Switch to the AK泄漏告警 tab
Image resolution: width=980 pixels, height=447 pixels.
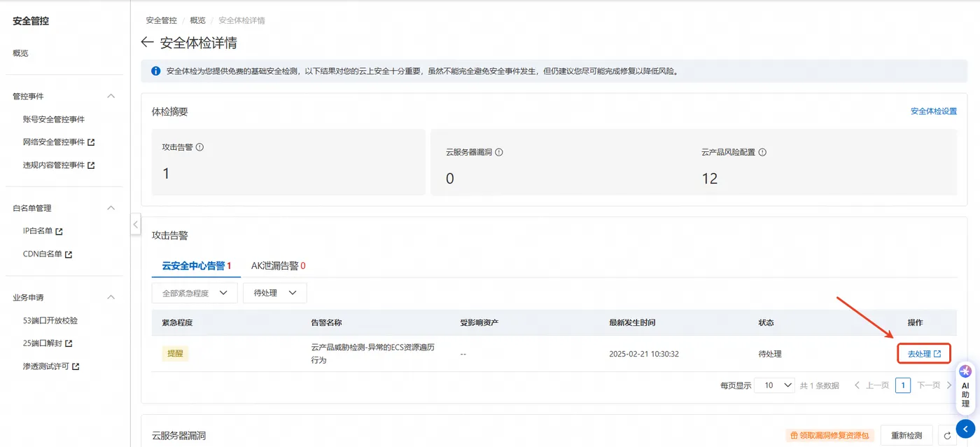[279, 266]
